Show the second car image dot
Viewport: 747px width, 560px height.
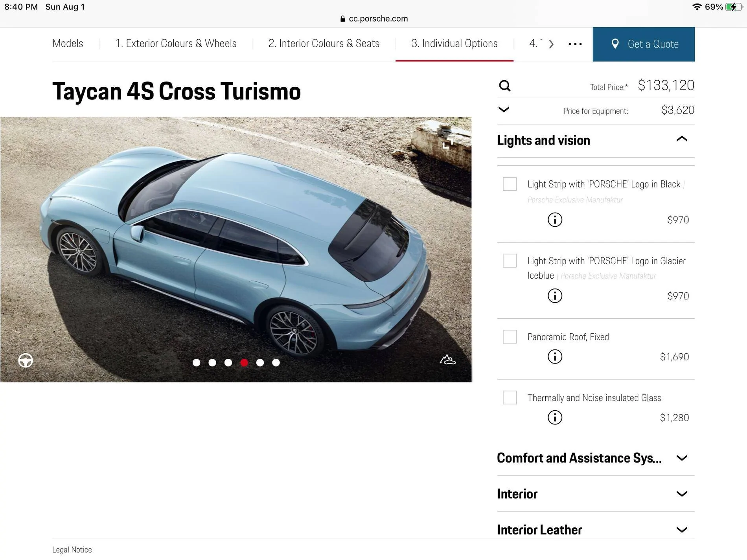(212, 362)
